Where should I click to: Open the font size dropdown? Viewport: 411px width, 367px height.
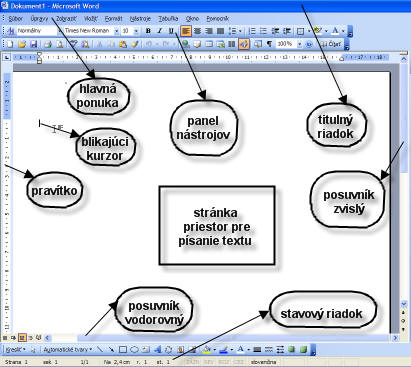coord(136,31)
